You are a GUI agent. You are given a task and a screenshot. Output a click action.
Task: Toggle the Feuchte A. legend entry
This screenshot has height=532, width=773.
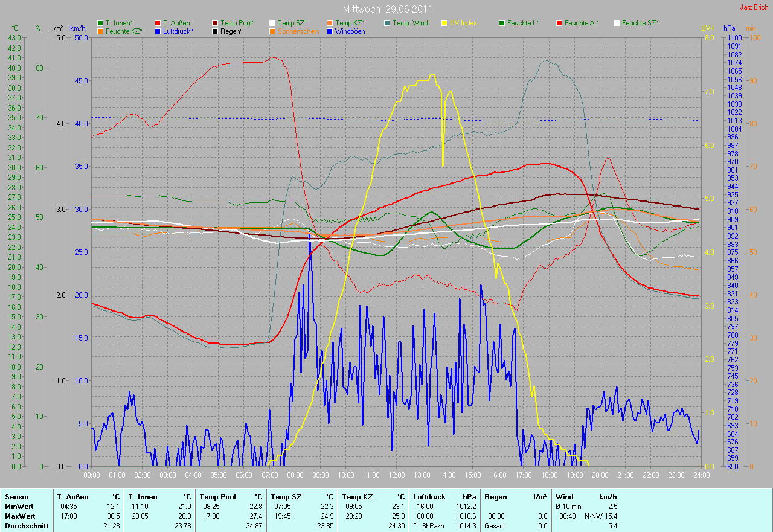pyautogui.click(x=581, y=23)
